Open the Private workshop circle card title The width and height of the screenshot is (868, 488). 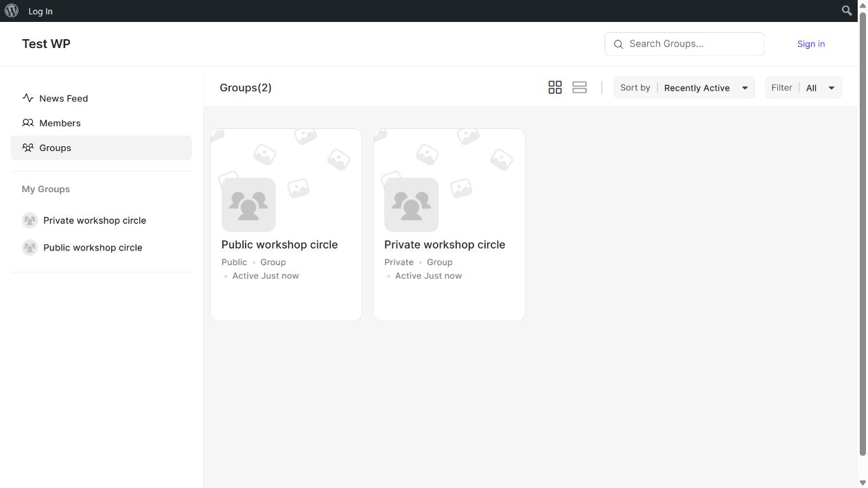tap(445, 244)
